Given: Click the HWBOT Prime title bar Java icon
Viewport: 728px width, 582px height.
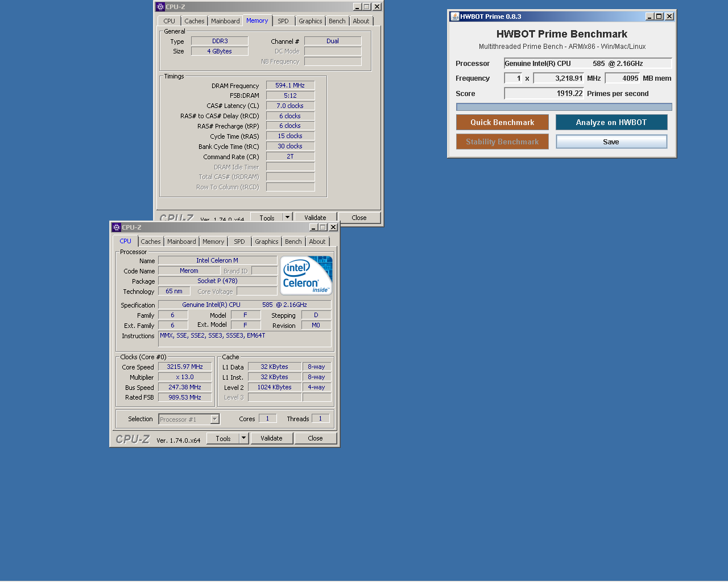Looking at the screenshot, I should [454, 16].
